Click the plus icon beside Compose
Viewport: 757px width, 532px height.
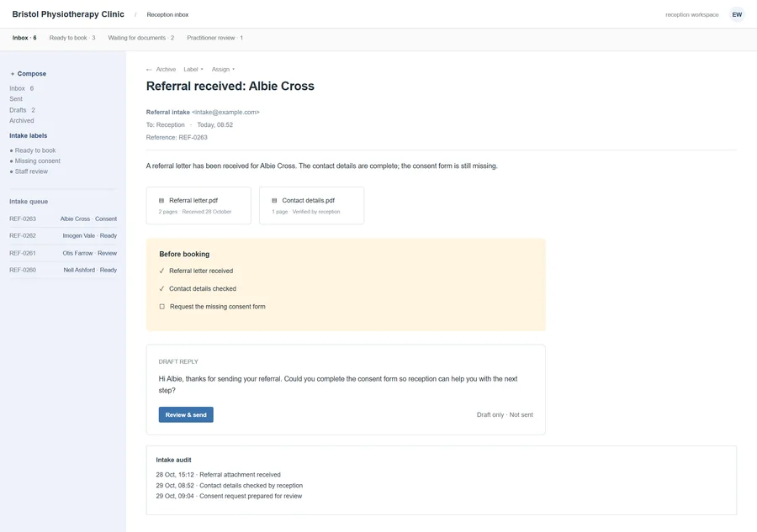pyautogui.click(x=13, y=74)
